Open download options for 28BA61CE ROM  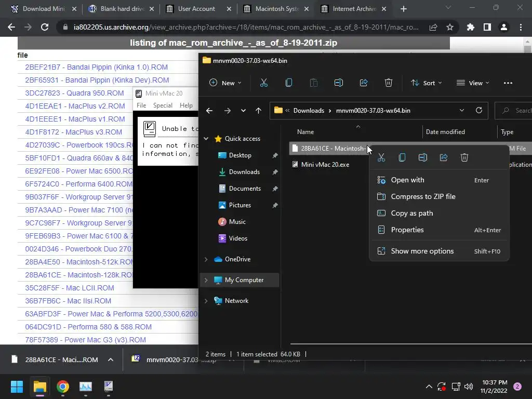[111, 360]
